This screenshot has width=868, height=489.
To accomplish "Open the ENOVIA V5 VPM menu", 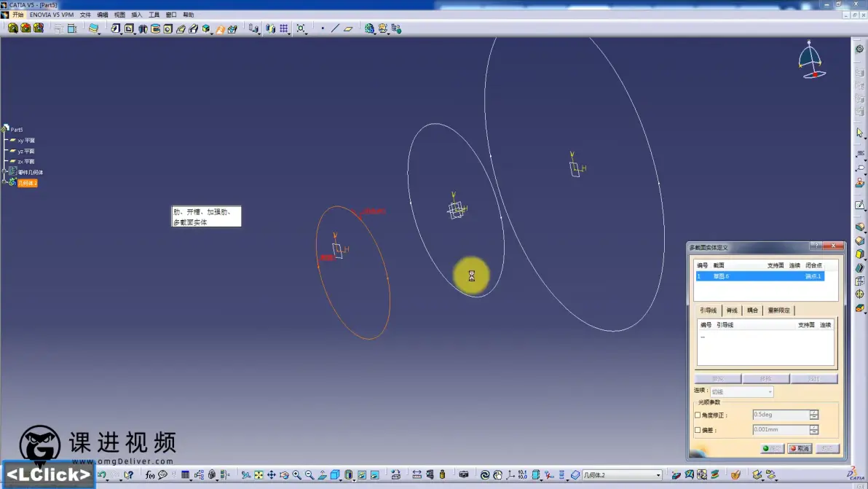I will point(52,15).
